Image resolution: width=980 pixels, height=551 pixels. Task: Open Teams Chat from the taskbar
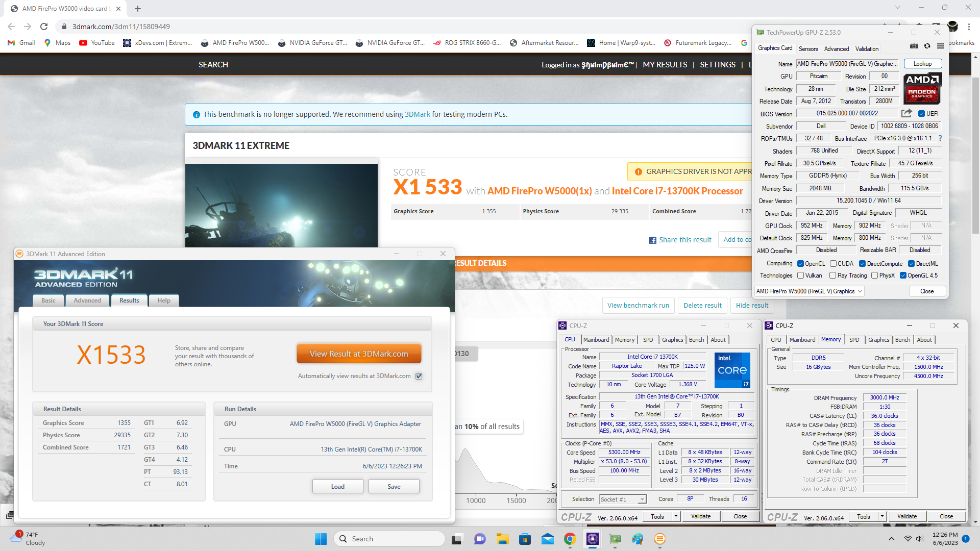(480, 539)
